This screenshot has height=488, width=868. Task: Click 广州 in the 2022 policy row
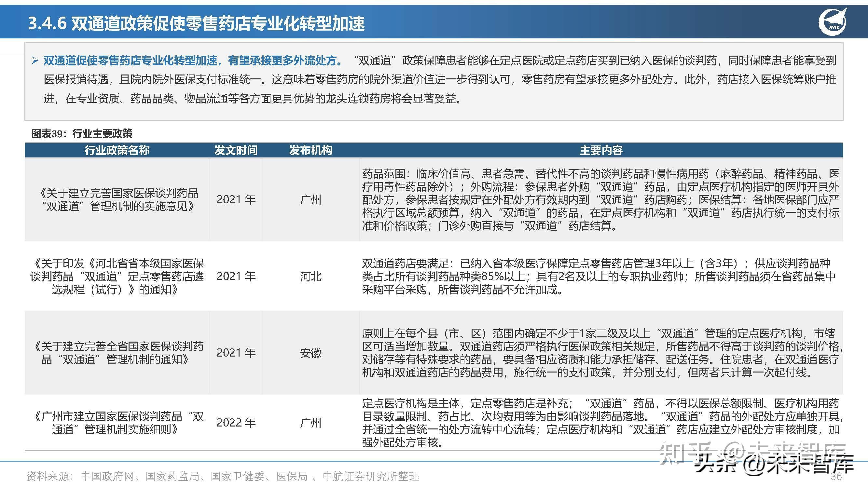[x=311, y=423]
